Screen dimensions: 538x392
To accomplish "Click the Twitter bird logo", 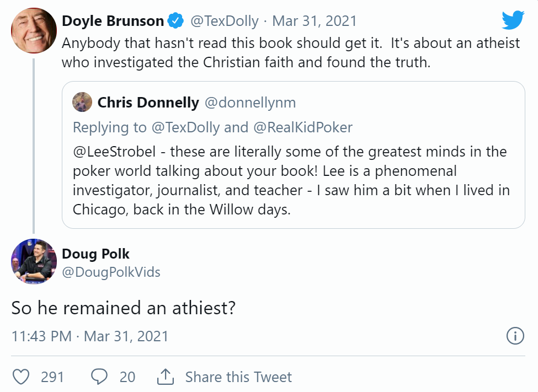I will pyautogui.click(x=513, y=21).
